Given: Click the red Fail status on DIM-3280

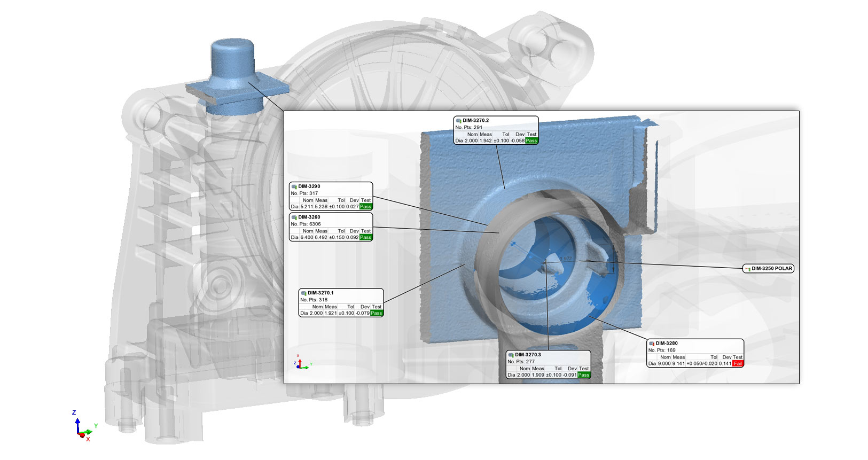Looking at the screenshot, I should click(x=738, y=363).
